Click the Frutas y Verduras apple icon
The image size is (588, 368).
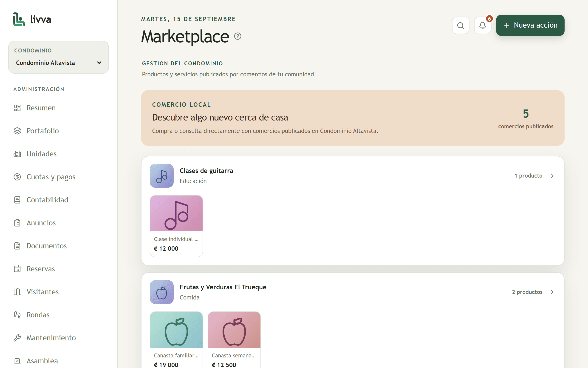[x=161, y=292]
